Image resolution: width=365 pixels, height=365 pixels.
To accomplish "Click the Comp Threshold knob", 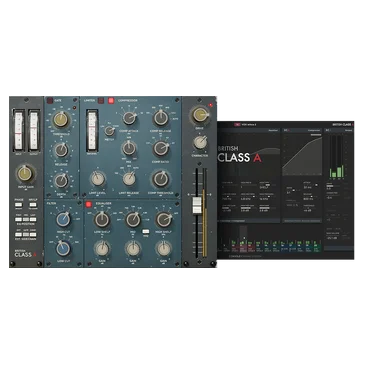I will [161, 179].
